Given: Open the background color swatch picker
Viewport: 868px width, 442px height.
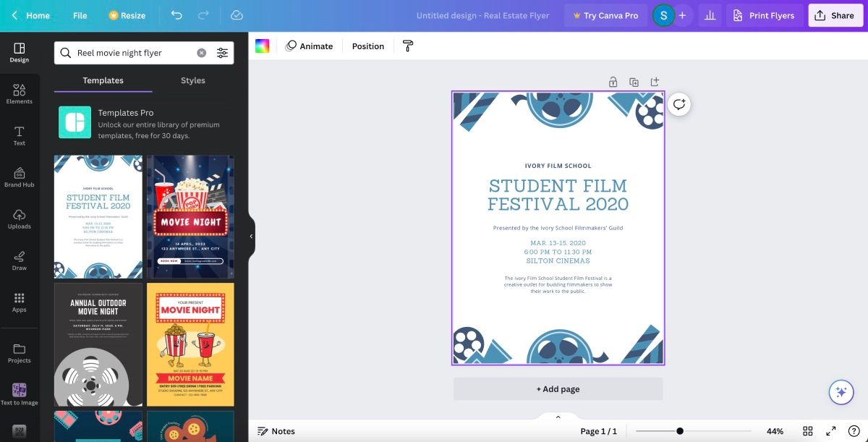Looking at the screenshot, I should point(263,46).
